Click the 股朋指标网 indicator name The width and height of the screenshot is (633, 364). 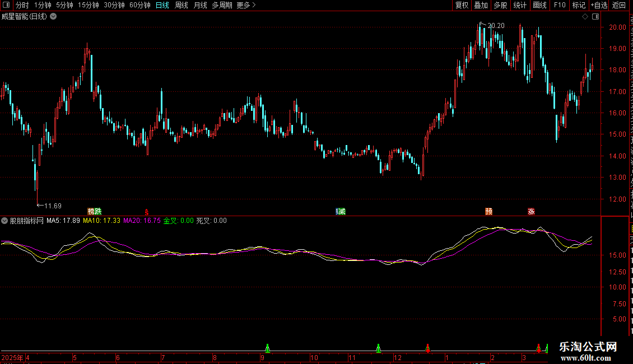point(27,221)
